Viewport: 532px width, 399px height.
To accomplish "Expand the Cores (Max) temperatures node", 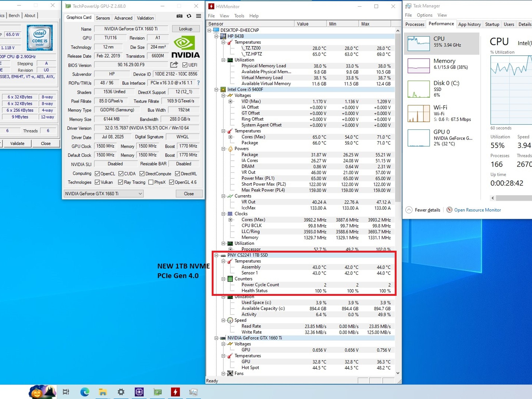I will [230, 137].
